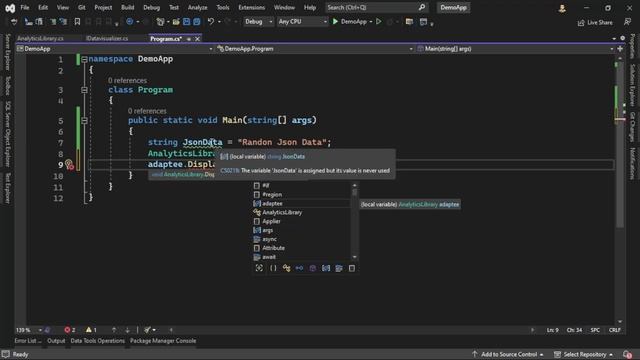The width and height of the screenshot is (640, 360).
Task: Open the Output tab
Action: [56, 341]
